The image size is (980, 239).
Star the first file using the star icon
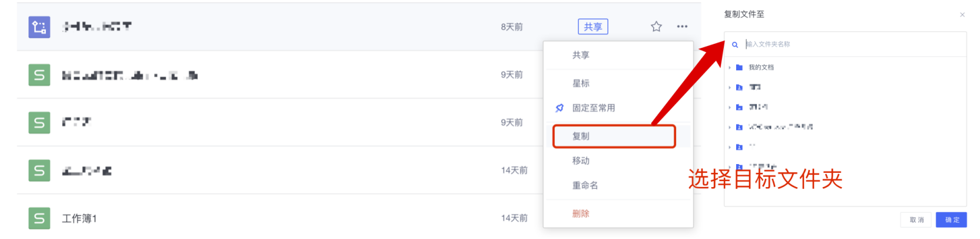tap(656, 27)
